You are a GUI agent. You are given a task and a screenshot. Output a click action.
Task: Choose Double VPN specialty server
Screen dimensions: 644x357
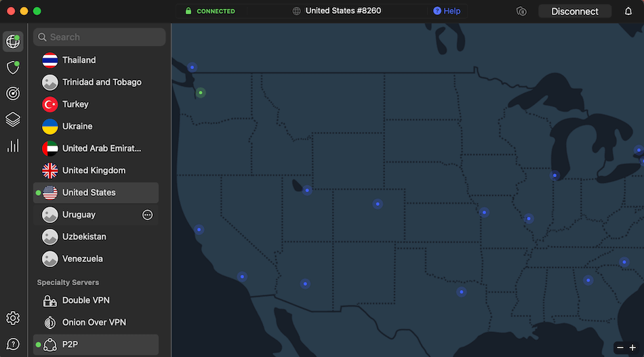coord(96,300)
